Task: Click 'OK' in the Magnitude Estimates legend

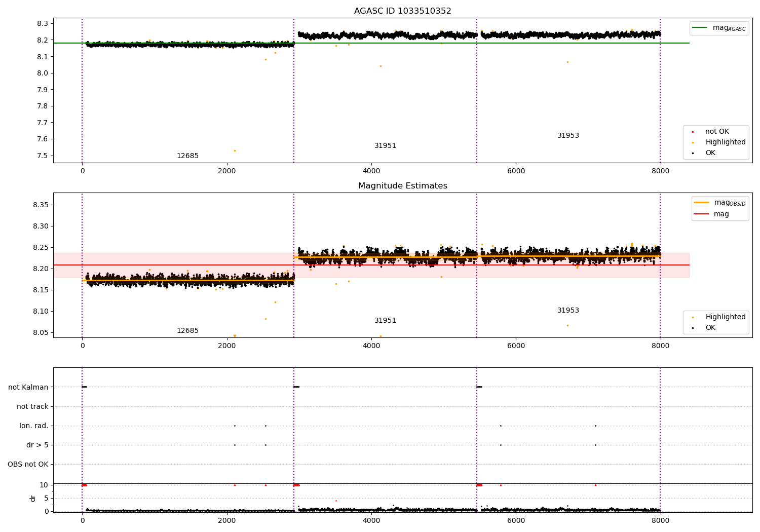Action: tap(710, 328)
